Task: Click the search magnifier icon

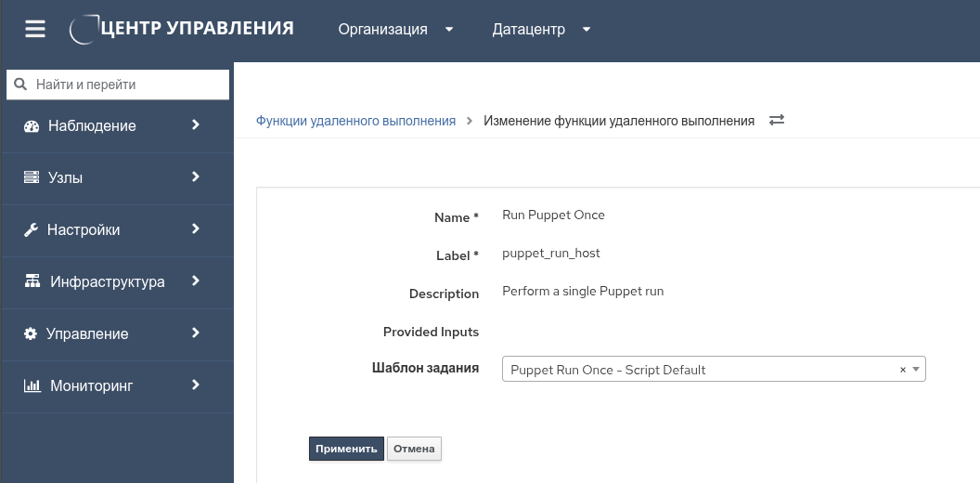Action: (x=21, y=85)
